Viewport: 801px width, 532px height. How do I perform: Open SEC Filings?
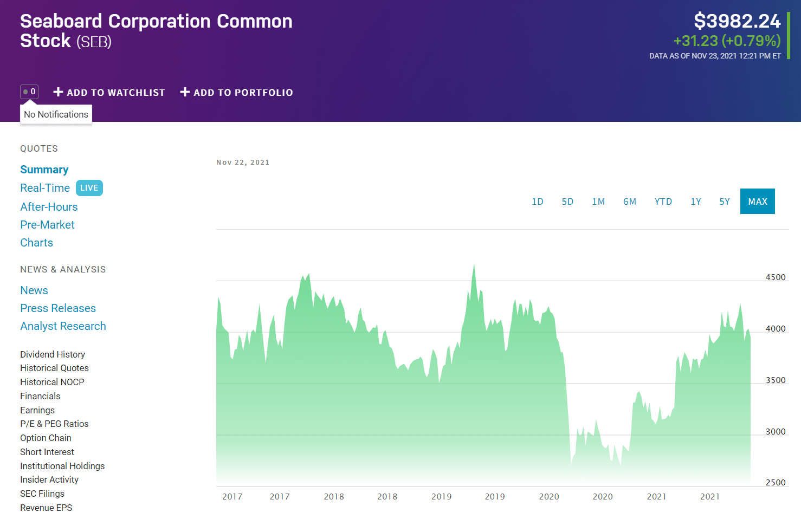click(x=42, y=494)
